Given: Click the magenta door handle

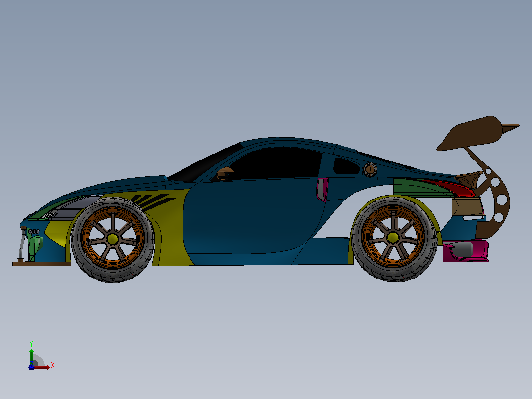Looking at the screenshot, I should (x=322, y=189).
